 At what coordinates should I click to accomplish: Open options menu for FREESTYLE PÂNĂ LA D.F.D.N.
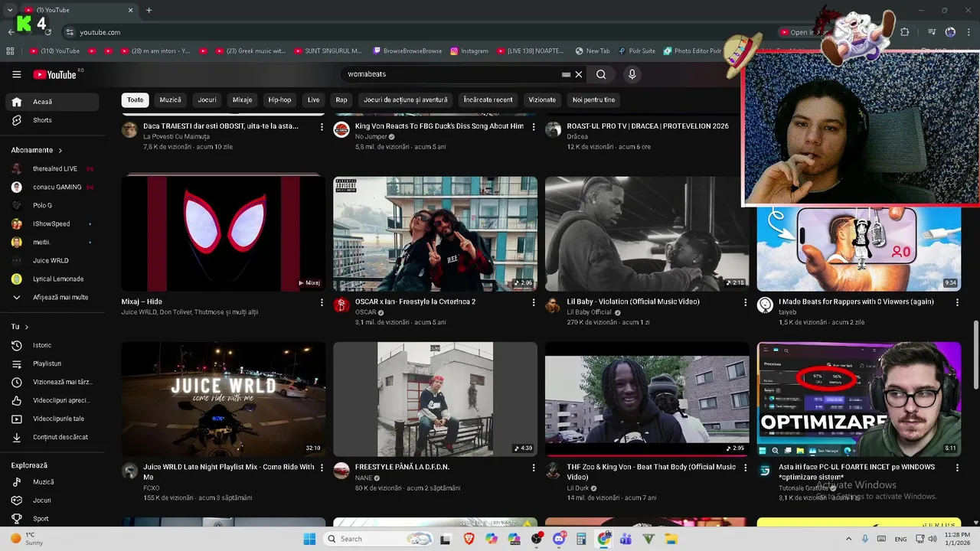click(x=534, y=468)
